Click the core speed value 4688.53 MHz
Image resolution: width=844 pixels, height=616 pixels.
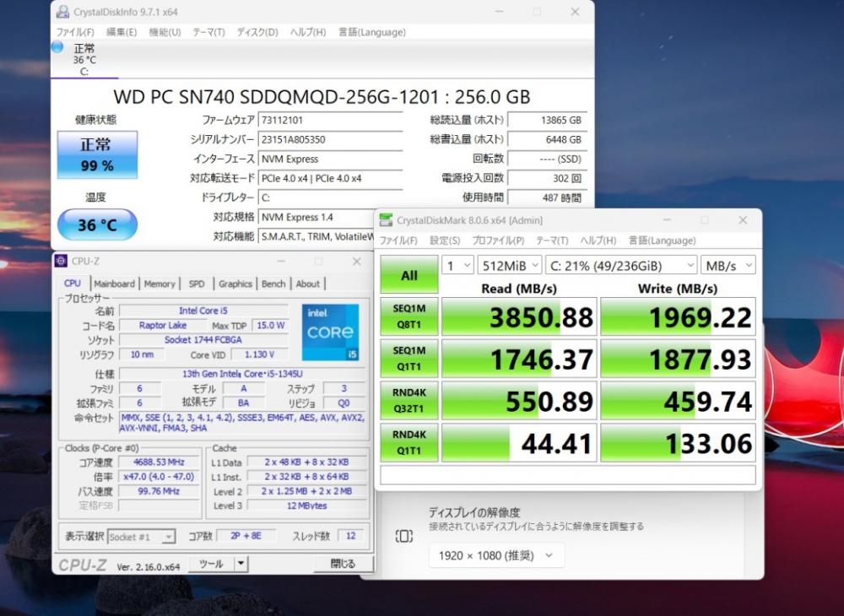coord(159,462)
